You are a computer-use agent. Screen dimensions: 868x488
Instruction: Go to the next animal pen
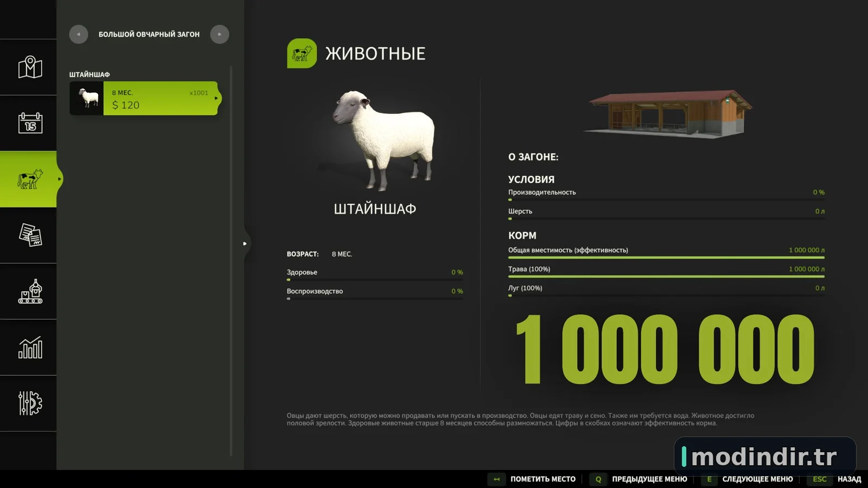click(x=220, y=34)
